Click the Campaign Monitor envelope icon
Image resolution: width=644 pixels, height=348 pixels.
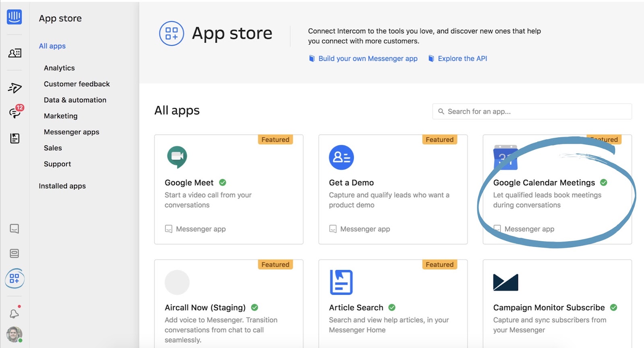tap(506, 282)
